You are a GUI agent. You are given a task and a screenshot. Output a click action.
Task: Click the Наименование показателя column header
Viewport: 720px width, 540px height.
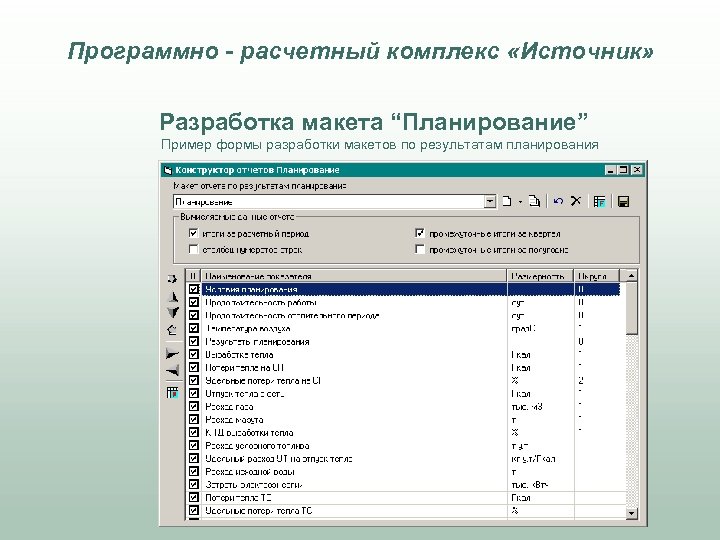click(354, 276)
